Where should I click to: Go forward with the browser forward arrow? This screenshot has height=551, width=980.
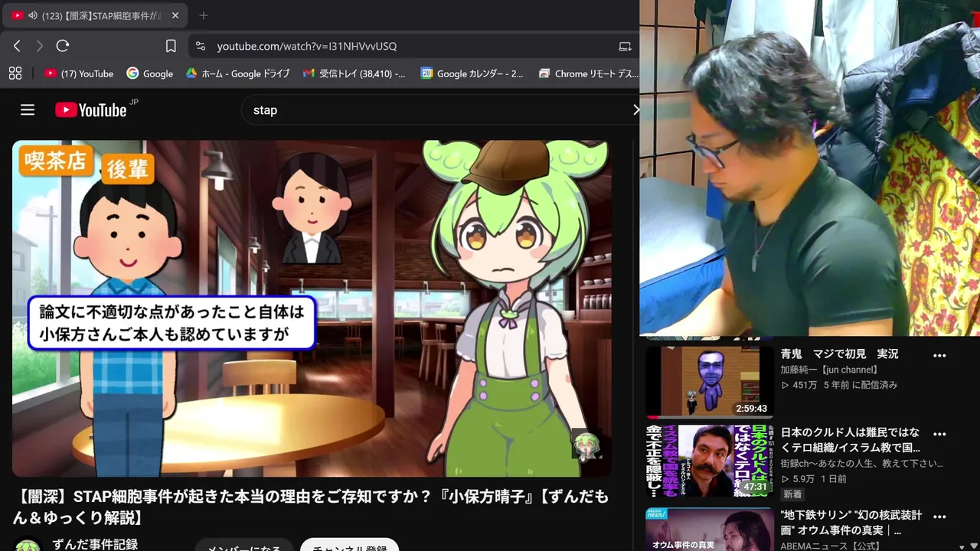click(40, 46)
